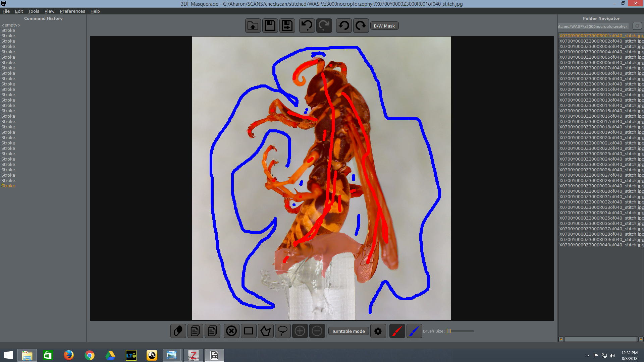Select the rectangle selection tool
Screen dimensions: 644x362
point(249,331)
